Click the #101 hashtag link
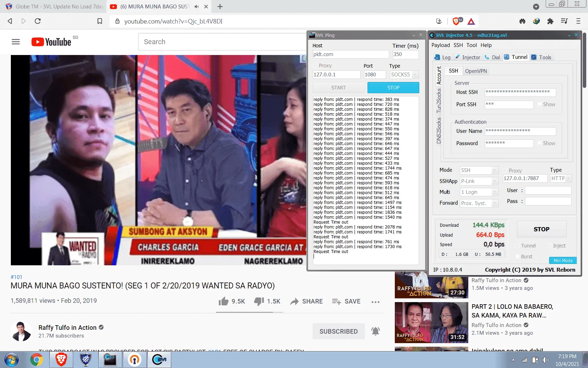The height and width of the screenshot is (368, 588). pos(16,277)
